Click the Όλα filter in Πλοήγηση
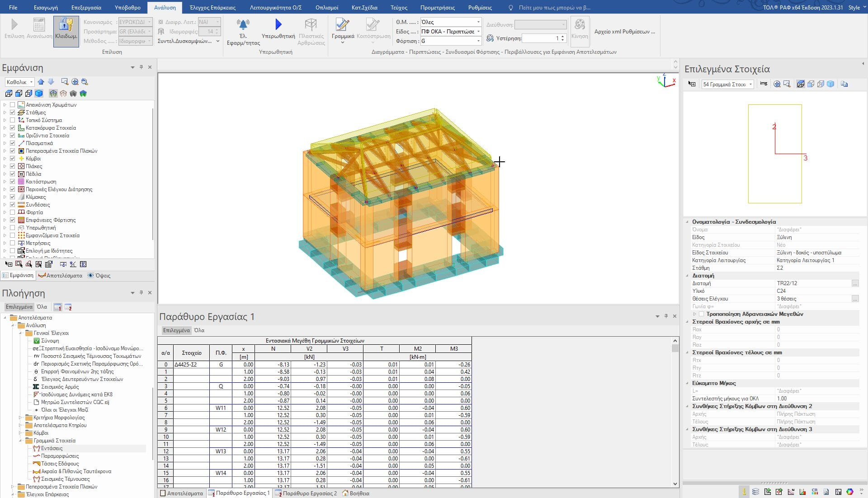This screenshot has height=498, width=868. click(42, 307)
